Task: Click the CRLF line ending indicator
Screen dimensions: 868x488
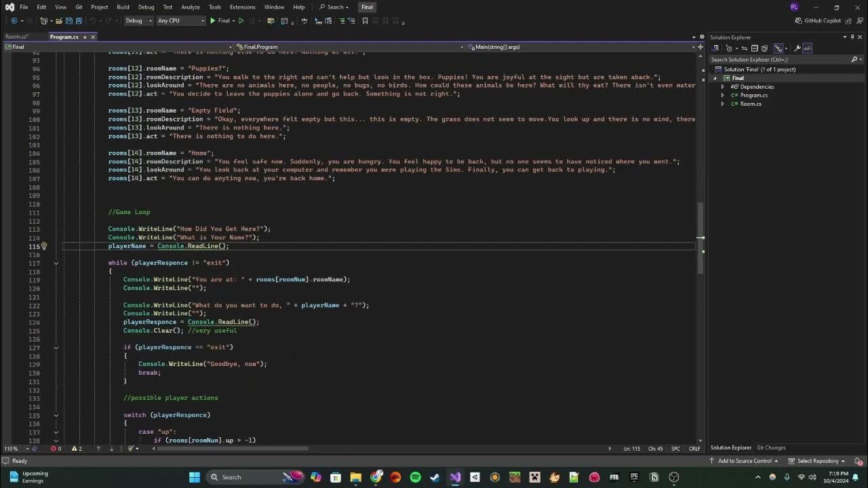Action: point(694,449)
